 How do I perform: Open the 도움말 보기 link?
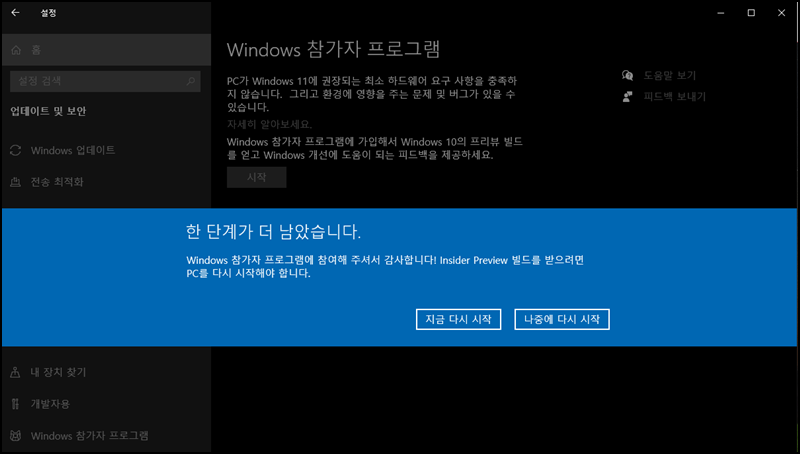point(669,75)
